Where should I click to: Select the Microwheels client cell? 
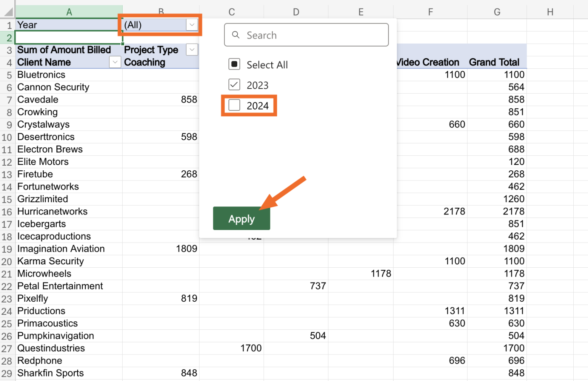pos(69,274)
